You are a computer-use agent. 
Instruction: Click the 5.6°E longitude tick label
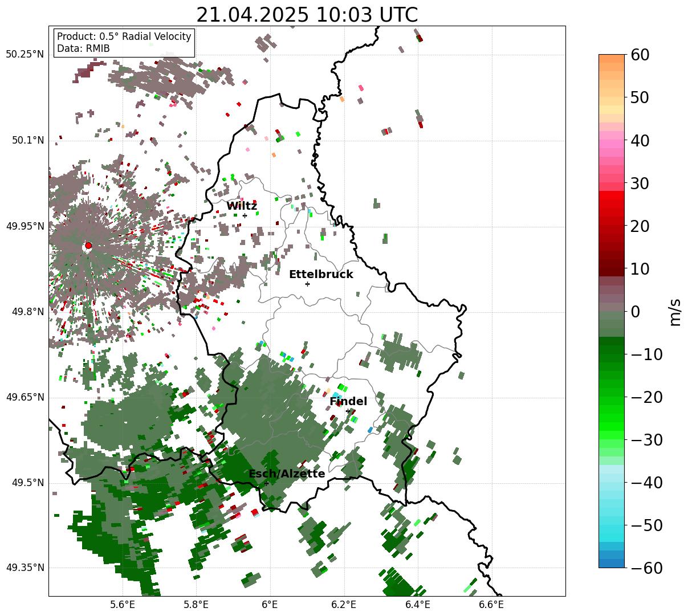[123, 605]
